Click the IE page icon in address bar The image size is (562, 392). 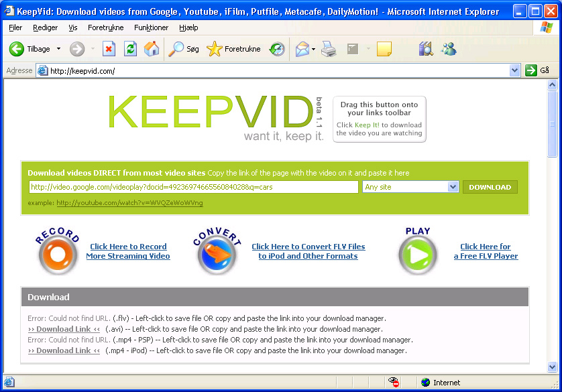(x=43, y=70)
